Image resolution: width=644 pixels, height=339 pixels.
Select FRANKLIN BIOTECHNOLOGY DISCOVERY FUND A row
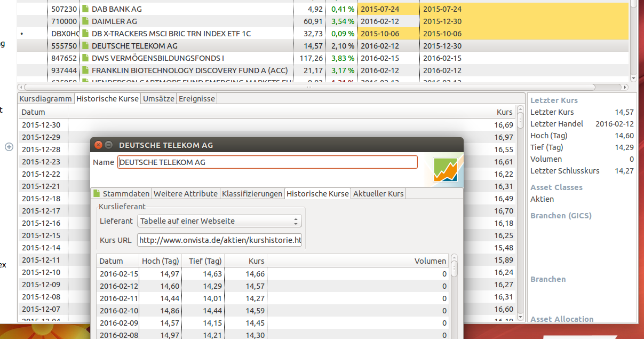pos(323,70)
